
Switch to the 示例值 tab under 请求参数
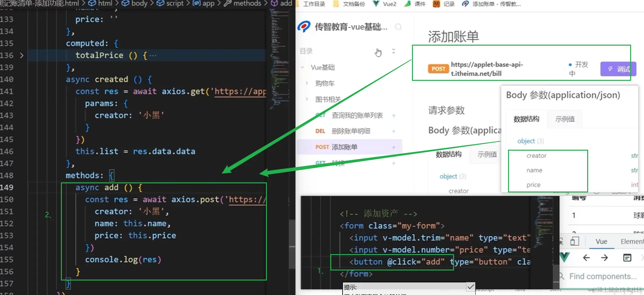pos(487,154)
